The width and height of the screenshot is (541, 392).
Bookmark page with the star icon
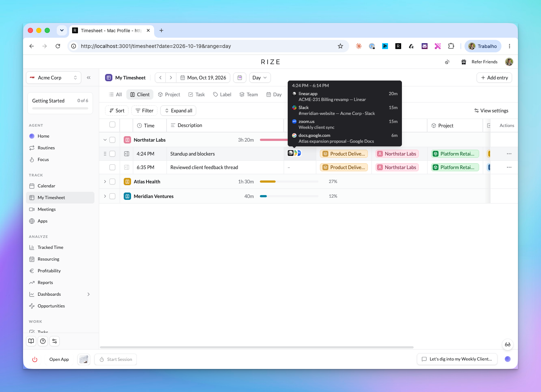(340, 46)
